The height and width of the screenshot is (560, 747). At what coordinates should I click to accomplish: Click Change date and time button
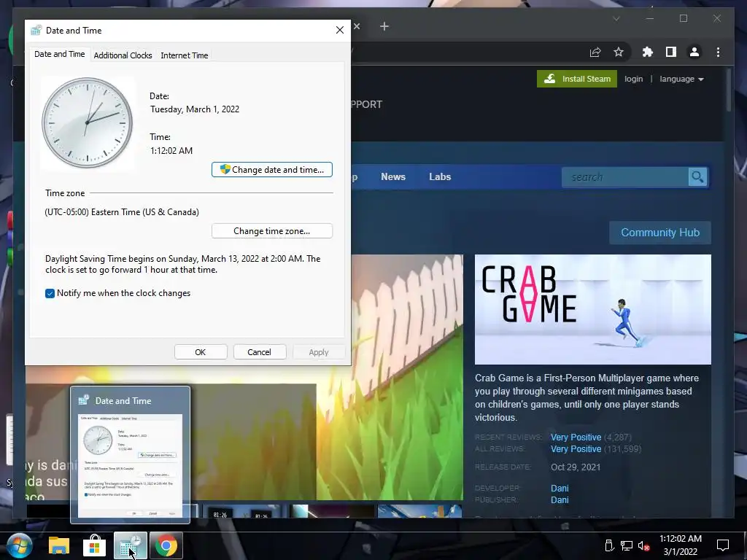pos(271,169)
